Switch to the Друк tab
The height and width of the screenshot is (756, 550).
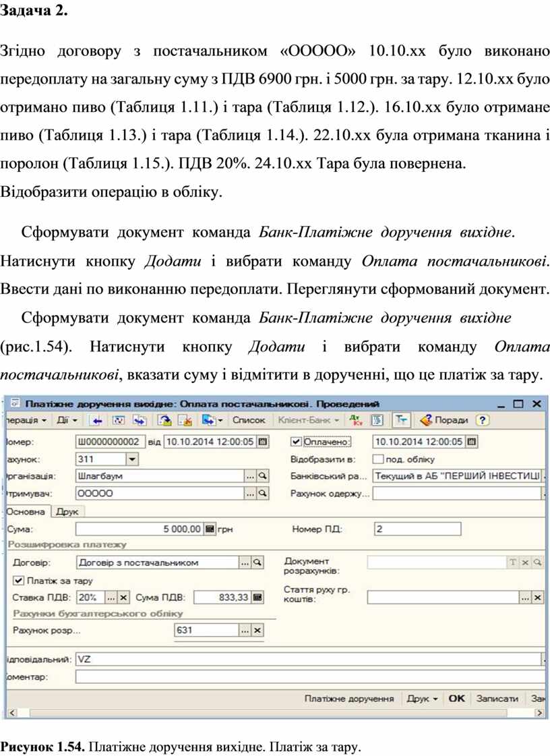[67, 512]
